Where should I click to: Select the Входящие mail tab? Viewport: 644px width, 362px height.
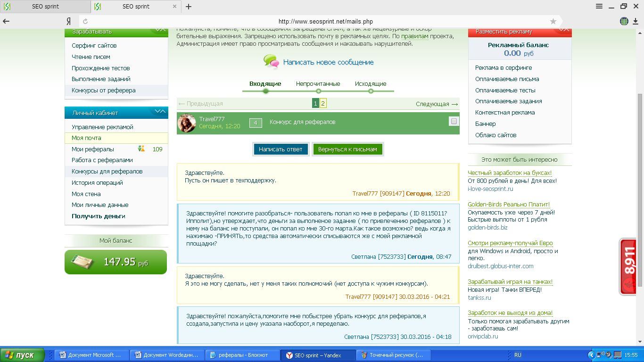(265, 84)
